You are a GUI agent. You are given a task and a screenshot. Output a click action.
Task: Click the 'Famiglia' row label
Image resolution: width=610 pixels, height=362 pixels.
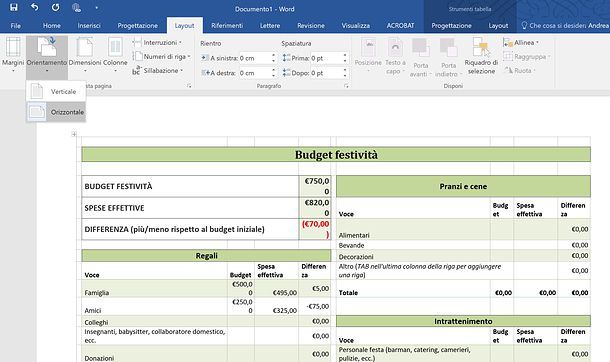tap(96, 293)
